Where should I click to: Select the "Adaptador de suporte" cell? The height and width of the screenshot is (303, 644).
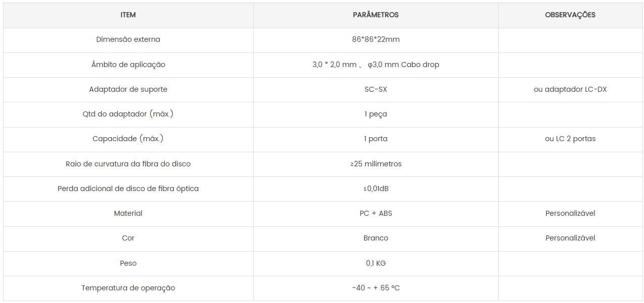tap(128, 89)
